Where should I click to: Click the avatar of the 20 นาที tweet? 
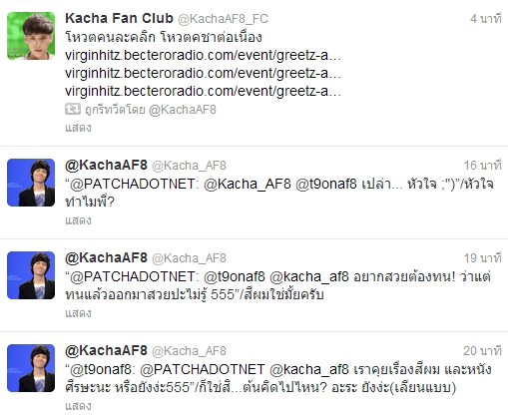coord(31,368)
